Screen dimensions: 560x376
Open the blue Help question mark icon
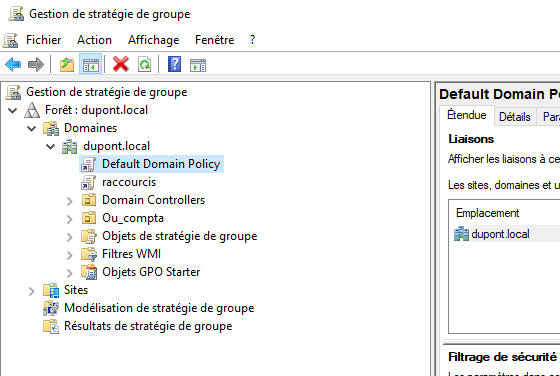(174, 65)
